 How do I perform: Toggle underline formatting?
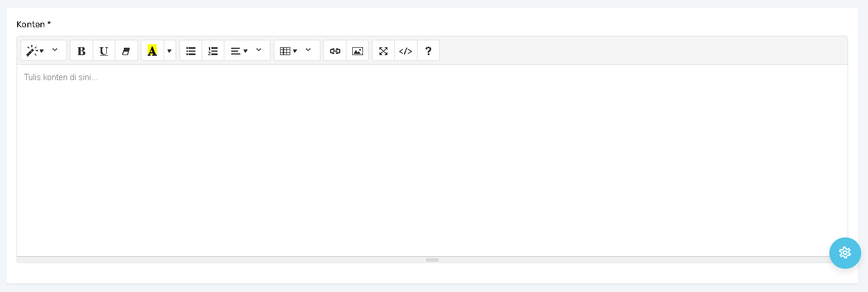pos(104,51)
